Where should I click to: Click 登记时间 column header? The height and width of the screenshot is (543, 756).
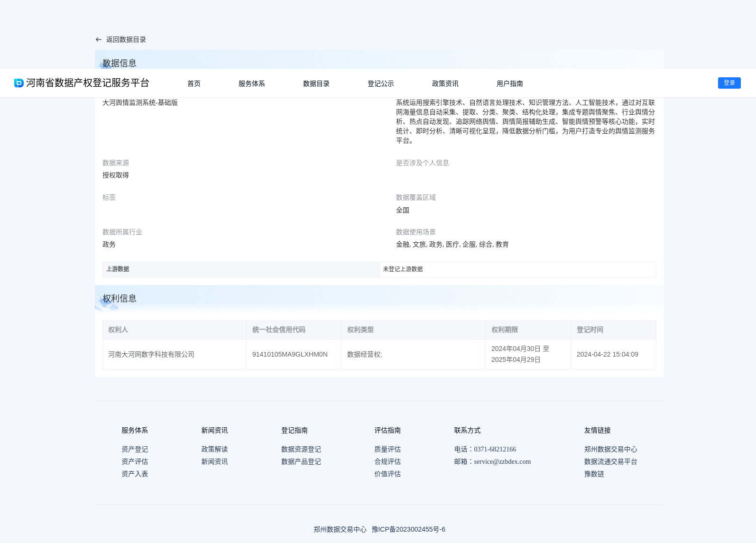pyautogui.click(x=614, y=330)
